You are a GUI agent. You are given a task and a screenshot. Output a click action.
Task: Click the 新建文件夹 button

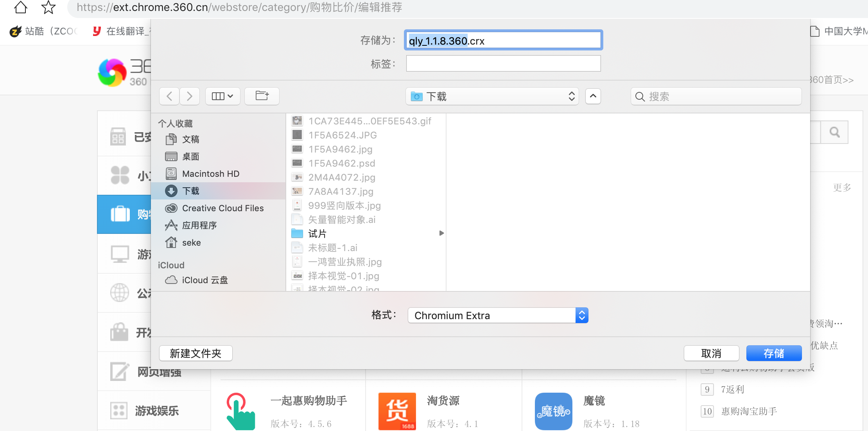tap(195, 354)
